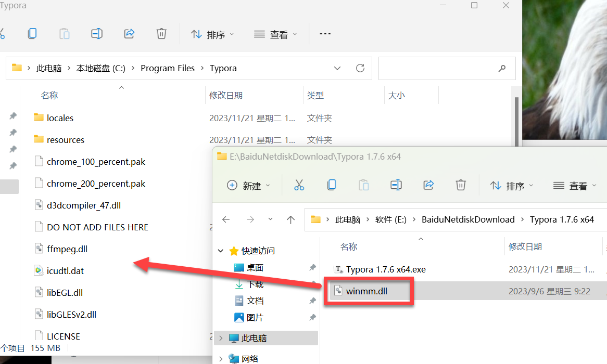Click cut scissors icon in front window toolbar
This screenshot has height=364, width=607.
coord(299,185)
